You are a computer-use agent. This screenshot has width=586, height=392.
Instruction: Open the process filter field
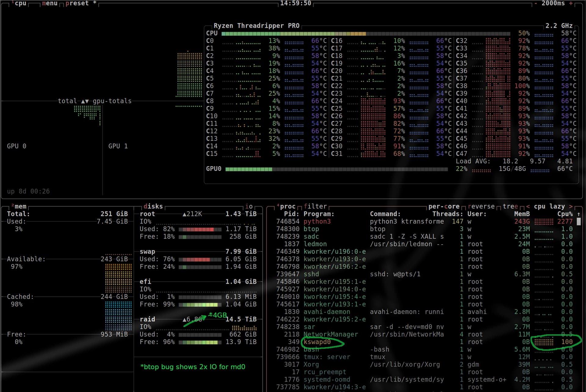315,206
